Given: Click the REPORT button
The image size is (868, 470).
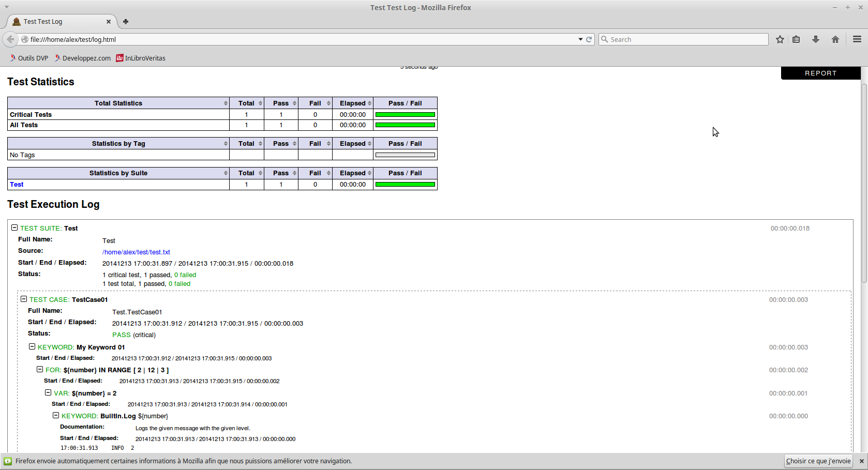Looking at the screenshot, I should click(820, 73).
